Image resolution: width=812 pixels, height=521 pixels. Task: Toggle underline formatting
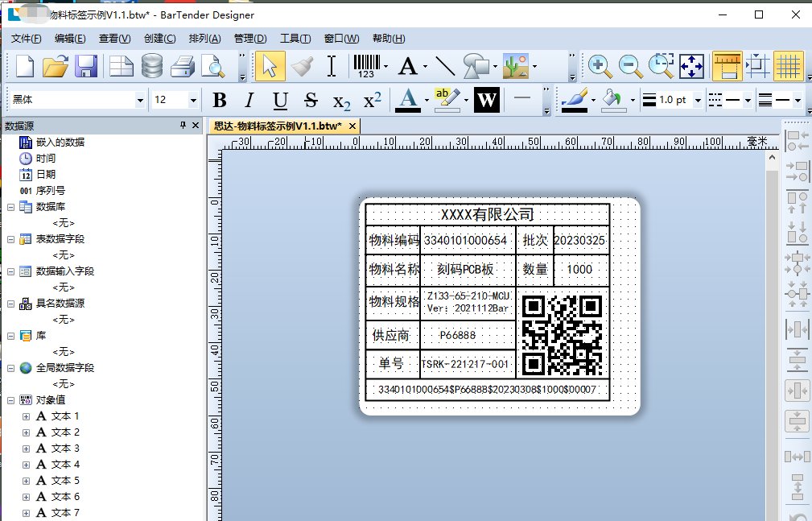(280, 100)
